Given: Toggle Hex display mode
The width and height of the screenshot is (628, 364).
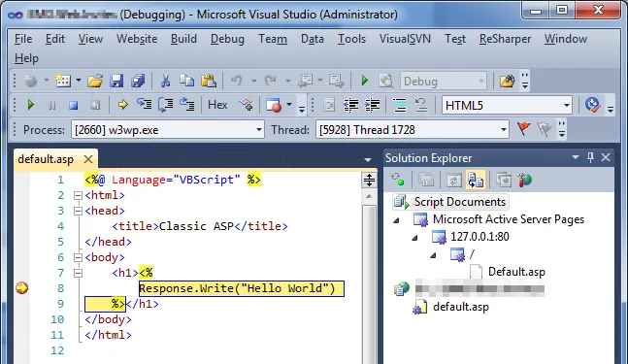Looking at the screenshot, I should coord(217,105).
